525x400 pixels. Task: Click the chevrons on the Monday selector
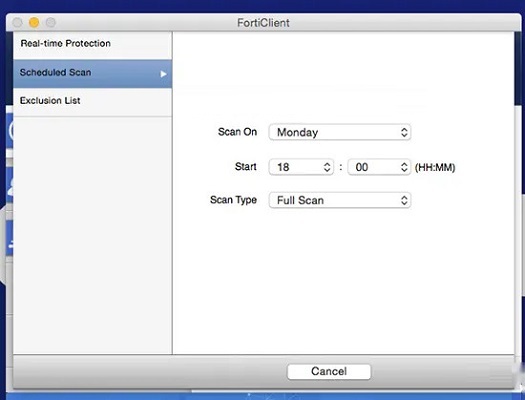click(x=404, y=132)
